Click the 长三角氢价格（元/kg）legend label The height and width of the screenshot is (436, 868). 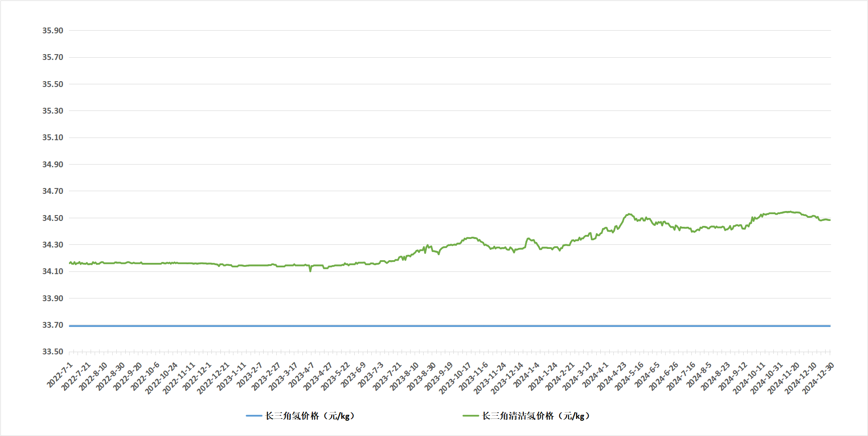310,416
